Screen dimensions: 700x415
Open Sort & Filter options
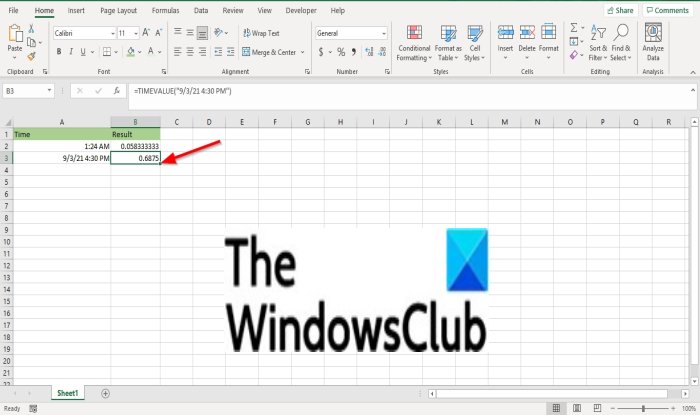click(x=598, y=43)
